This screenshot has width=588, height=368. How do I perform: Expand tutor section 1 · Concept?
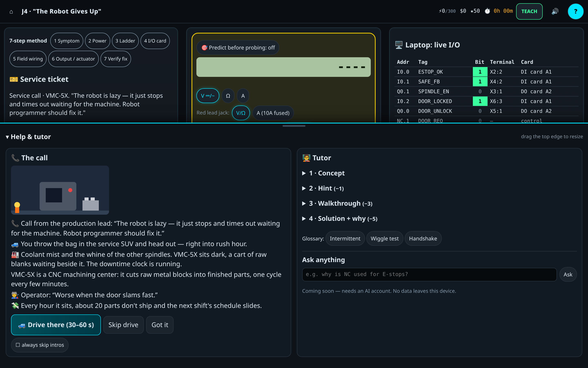pos(324,173)
